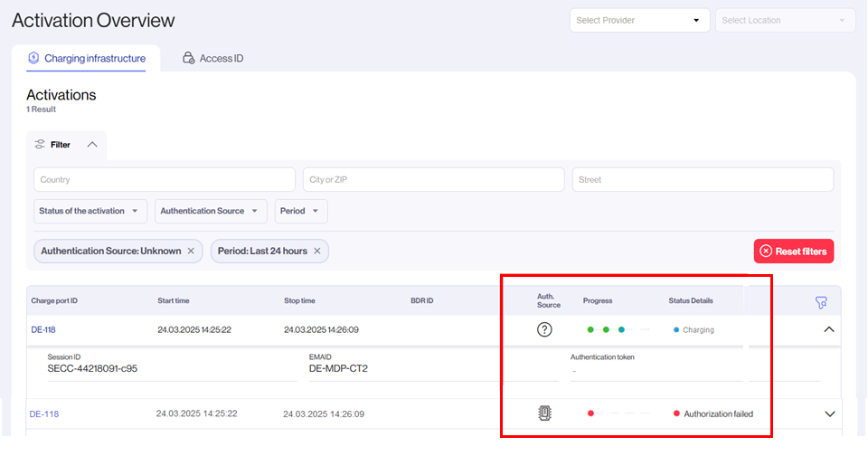Click the Auth. Source column header

pos(549,301)
